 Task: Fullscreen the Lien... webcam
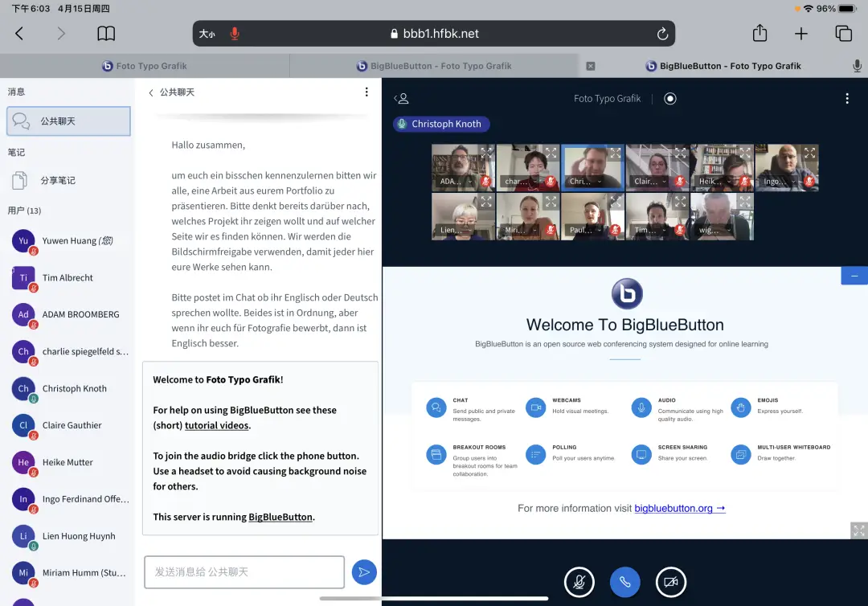pos(486,202)
